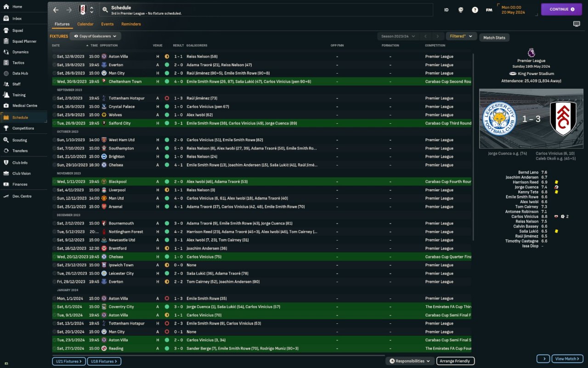Click the fixtures list vertical scrollbar
The image size is (588, 368).
click(x=473, y=147)
